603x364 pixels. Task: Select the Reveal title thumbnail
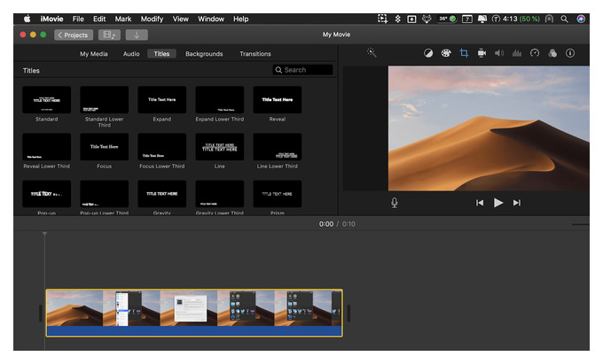pyautogui.click(x=278, y=100)
